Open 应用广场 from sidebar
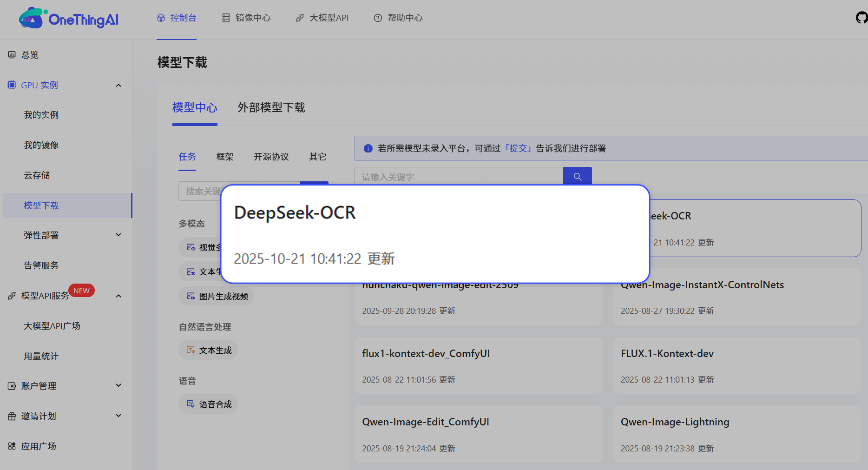 (39, 446)
